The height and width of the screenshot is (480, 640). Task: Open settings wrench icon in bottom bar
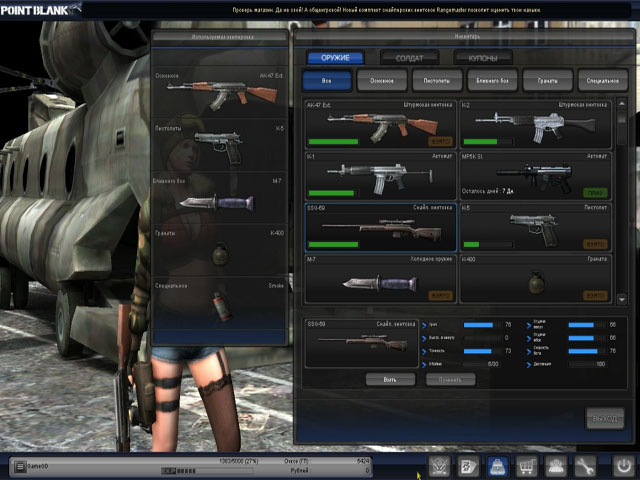click(x=585, y=466)
